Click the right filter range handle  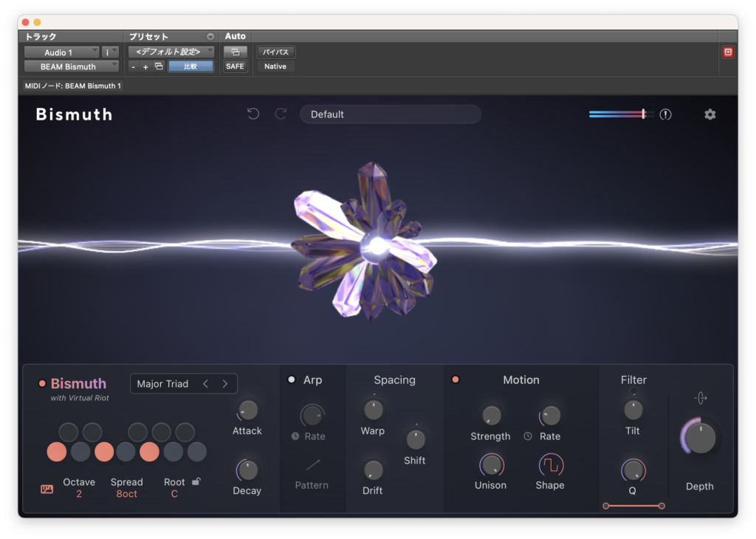click(661, 506)
